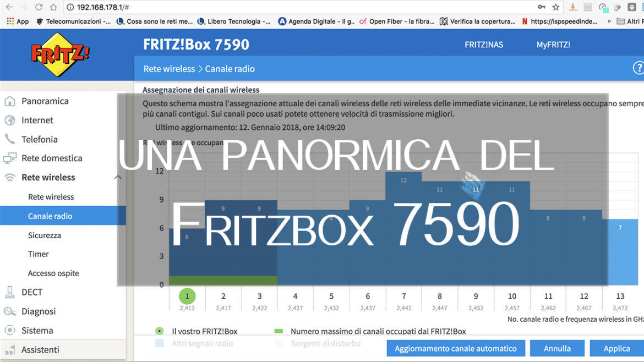Screen dimensions: 644x362
Task: Click channel 5 label on axis
Action: (x=331, y=296)
